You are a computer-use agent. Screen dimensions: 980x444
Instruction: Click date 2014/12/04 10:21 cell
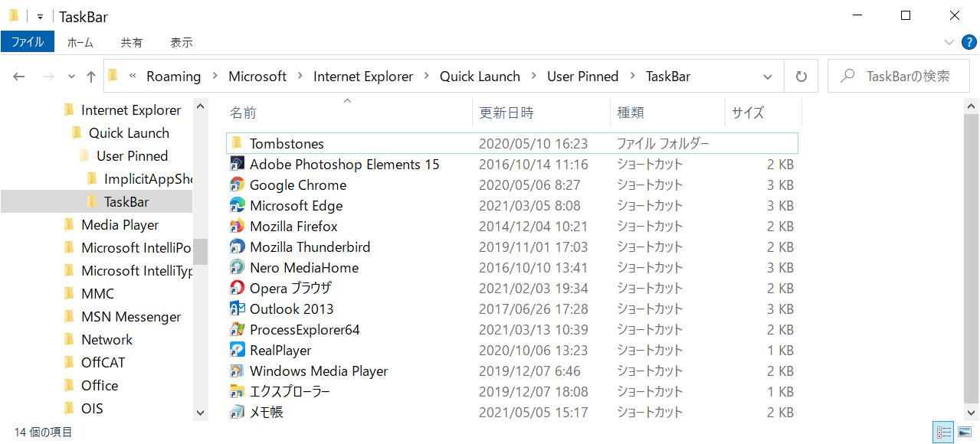[x=533, y=226]
